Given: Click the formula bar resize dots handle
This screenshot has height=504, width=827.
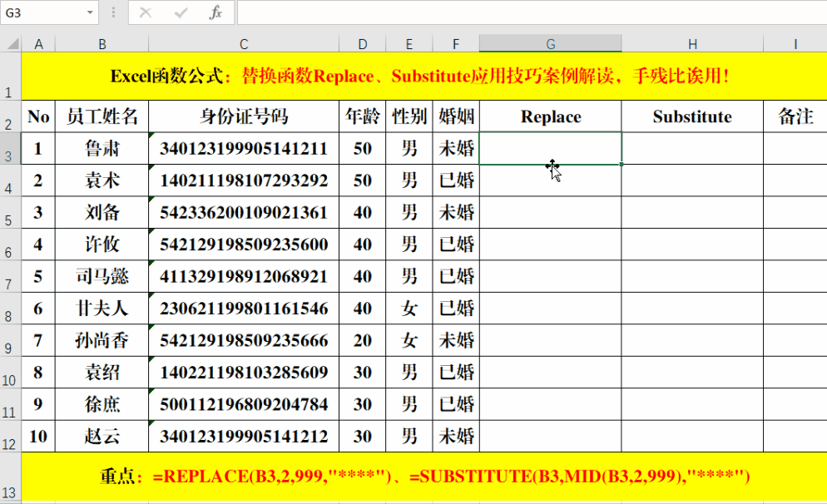Looking at the screenshot, I should [113, 12].
